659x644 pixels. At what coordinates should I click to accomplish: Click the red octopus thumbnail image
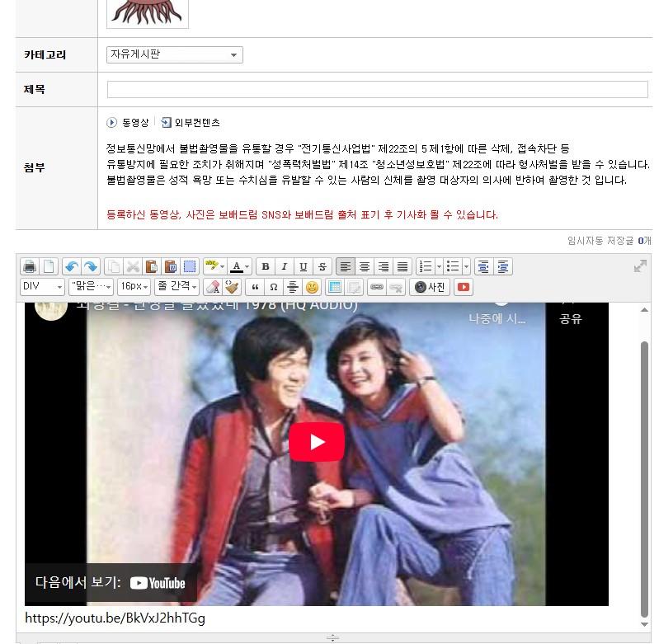point(148,12)
